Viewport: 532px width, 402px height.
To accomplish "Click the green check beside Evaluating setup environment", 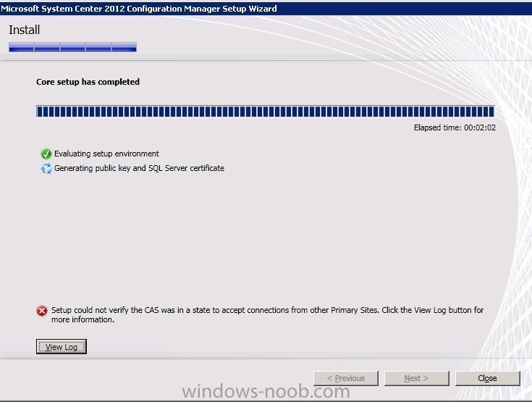I will 46,154.
